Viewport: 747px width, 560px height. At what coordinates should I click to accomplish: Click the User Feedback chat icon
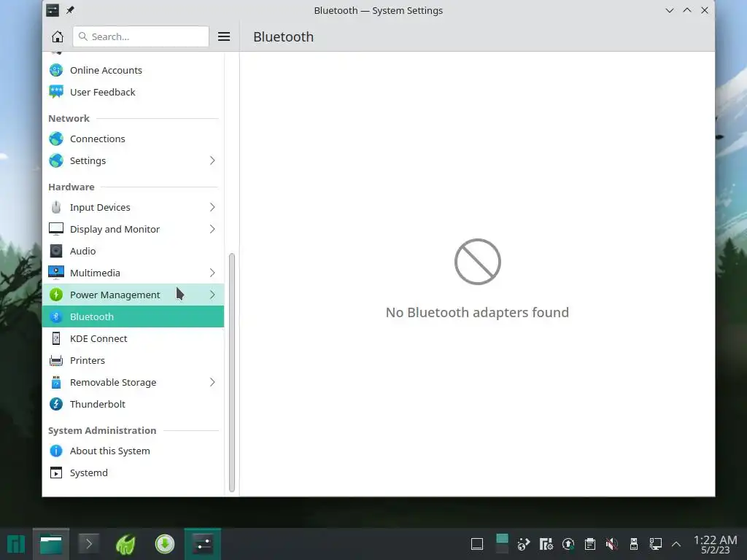point(55,92)
